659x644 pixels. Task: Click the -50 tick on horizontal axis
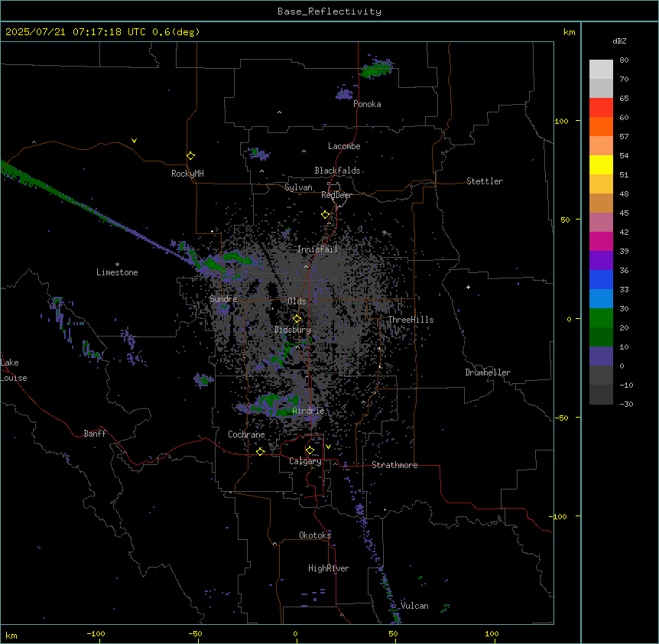(x=195, y=633)
